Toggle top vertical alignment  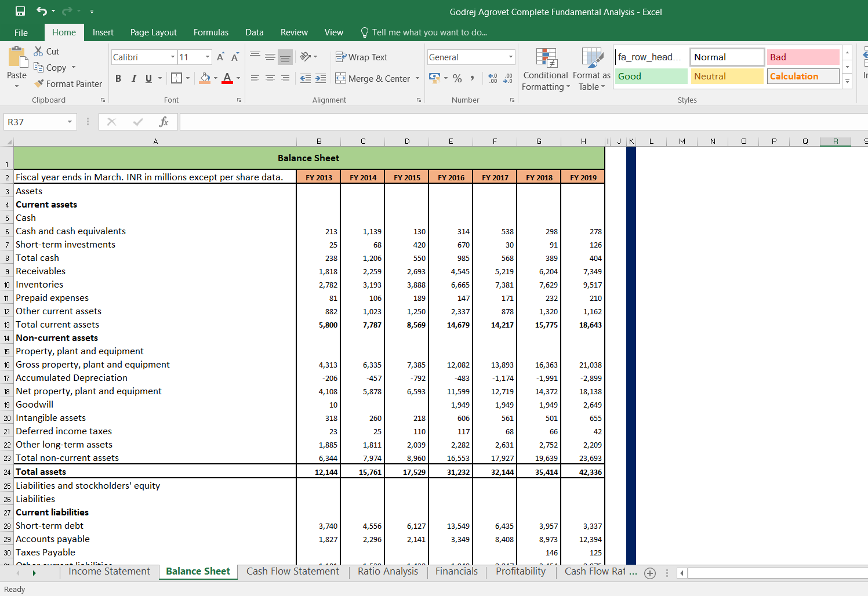(x=255, y=57)
